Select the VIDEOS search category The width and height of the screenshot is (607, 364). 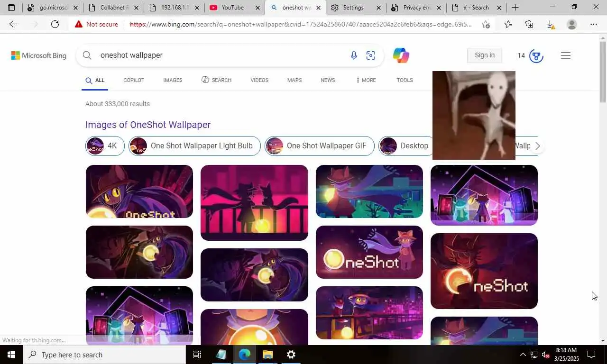click(x=259, y=80)
